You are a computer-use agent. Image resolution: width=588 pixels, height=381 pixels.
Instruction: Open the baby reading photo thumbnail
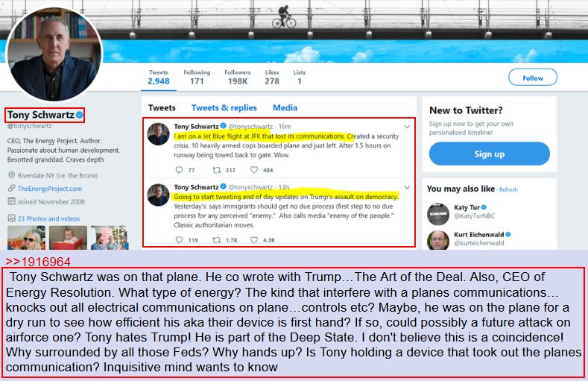[69, 238]
